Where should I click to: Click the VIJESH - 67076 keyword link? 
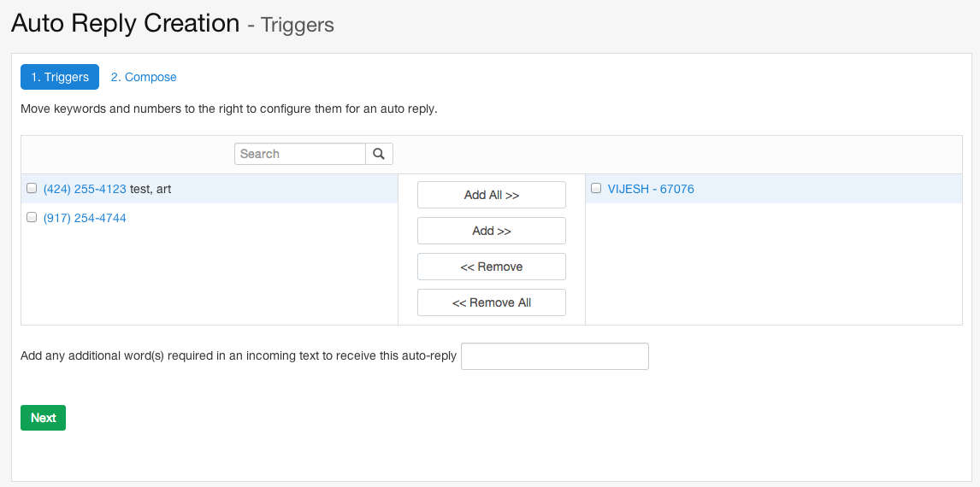[651, 189]
